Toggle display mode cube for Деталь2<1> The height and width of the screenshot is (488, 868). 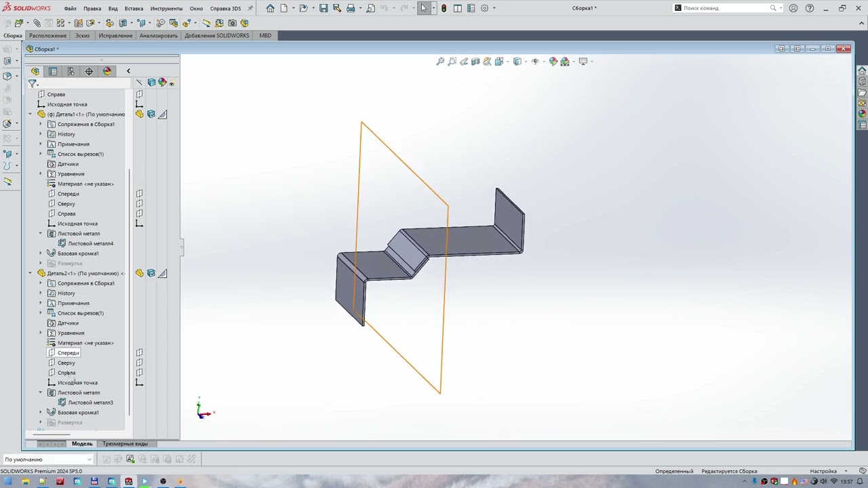(151, 273)
